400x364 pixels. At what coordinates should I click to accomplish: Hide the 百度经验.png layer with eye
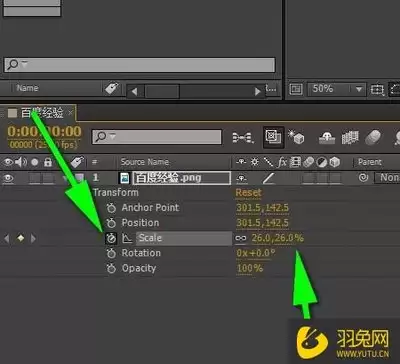pos(8,178)
